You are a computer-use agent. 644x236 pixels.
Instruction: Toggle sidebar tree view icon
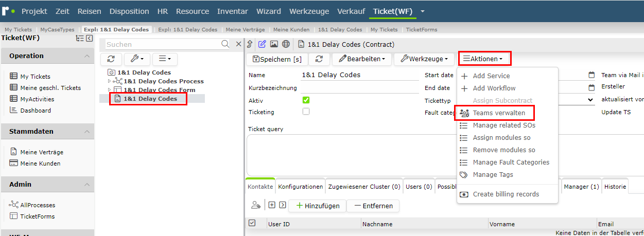pyautogui.click(x=80, y=38)
